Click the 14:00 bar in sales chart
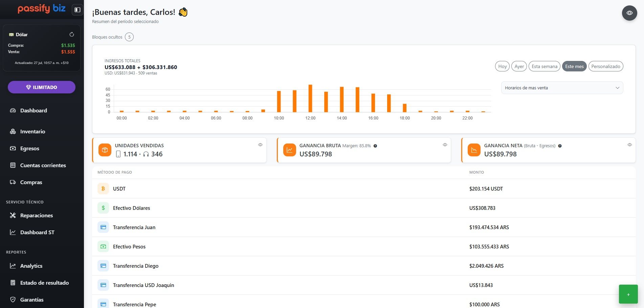644x308 pixels. click(x=342, y=100)
